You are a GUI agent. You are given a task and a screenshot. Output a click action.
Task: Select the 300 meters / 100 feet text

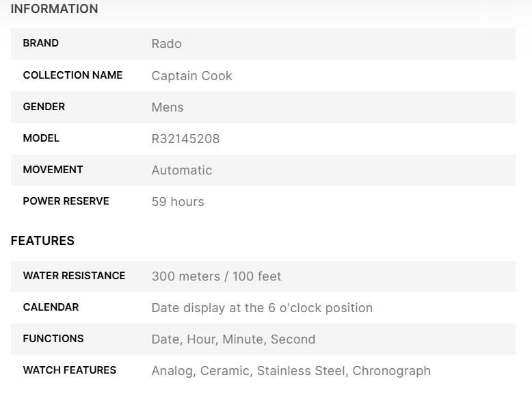(216, 276)
